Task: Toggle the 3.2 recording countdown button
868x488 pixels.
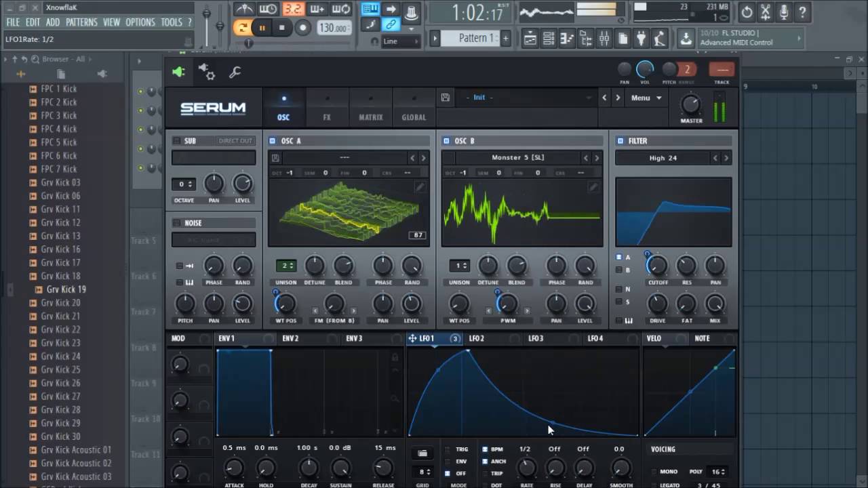Action: pyautogui.click(x=292, y=9)
